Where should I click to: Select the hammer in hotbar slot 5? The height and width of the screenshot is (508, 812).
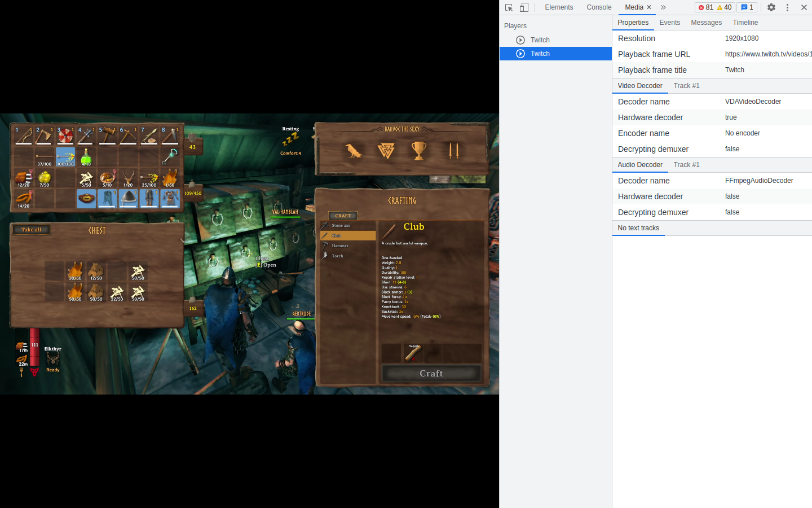(x=107, y=135)
